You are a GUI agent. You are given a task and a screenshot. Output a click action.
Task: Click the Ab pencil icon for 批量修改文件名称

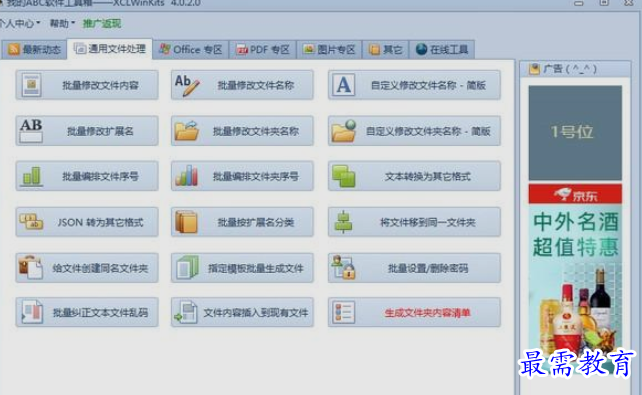(x=187, y=85)
